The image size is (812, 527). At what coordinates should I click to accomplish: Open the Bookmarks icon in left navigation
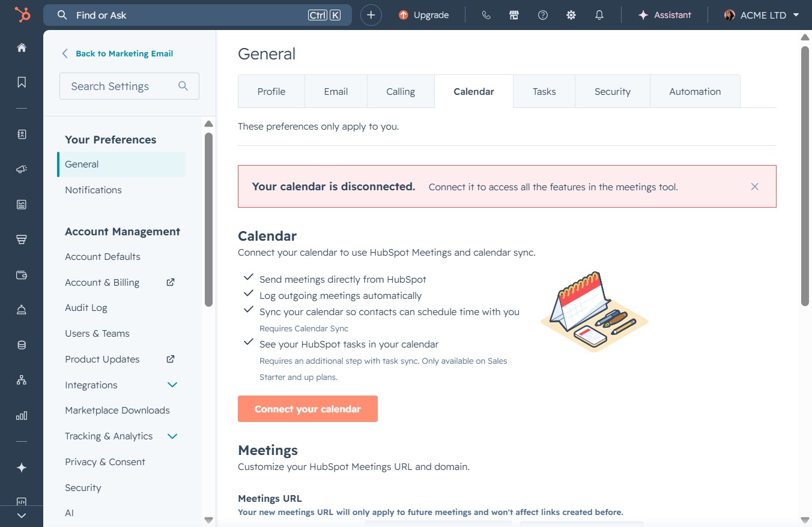[22, 82]
